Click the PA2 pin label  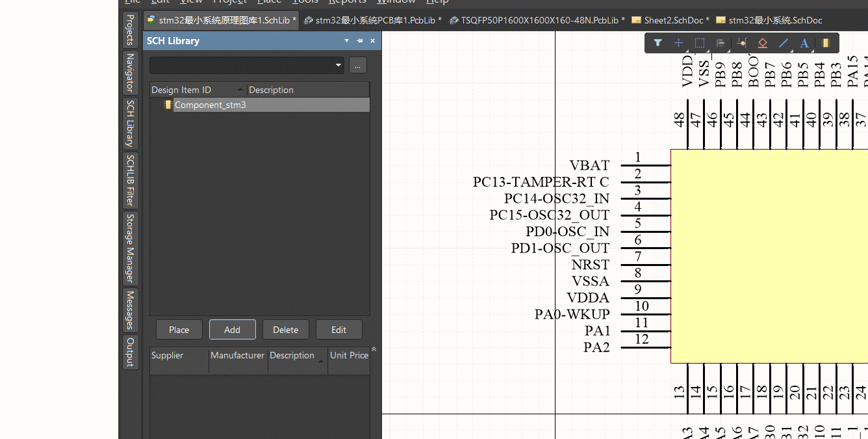[x=597, y=347]
